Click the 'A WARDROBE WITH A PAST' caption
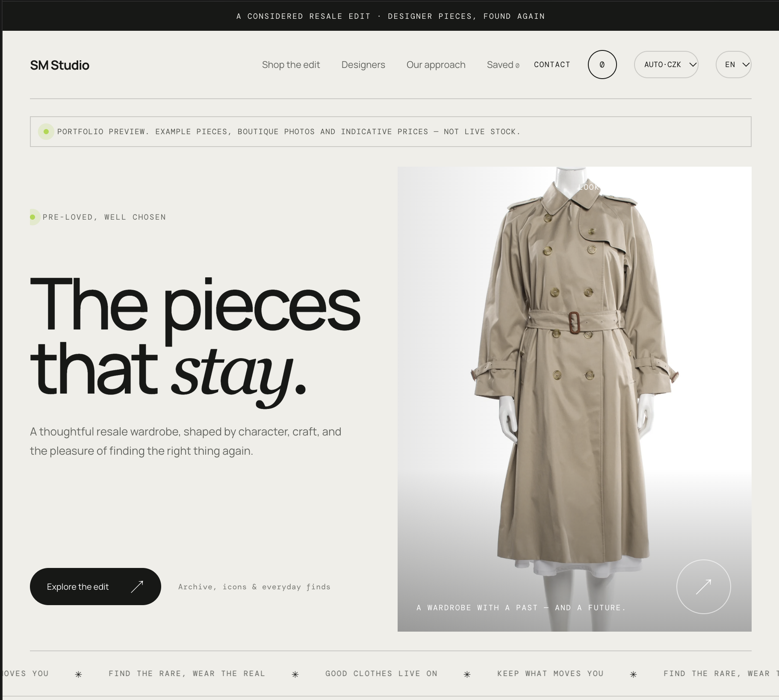This screenshot has width=779, height=700. click(x=521, y=608)
